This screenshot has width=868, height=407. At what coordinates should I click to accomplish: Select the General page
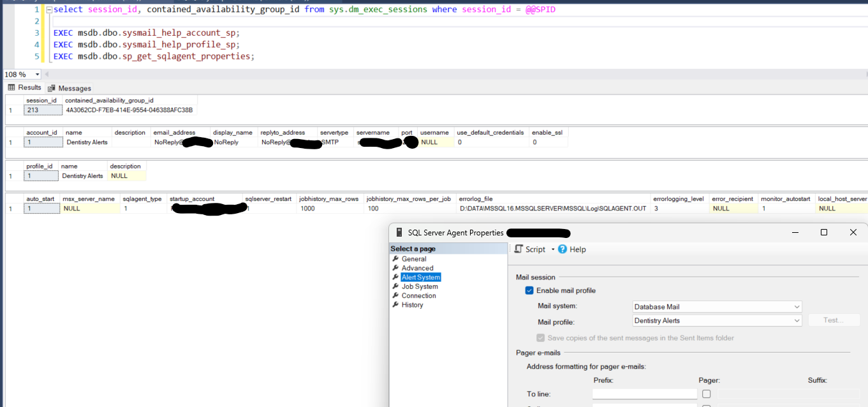coord(414,259)
